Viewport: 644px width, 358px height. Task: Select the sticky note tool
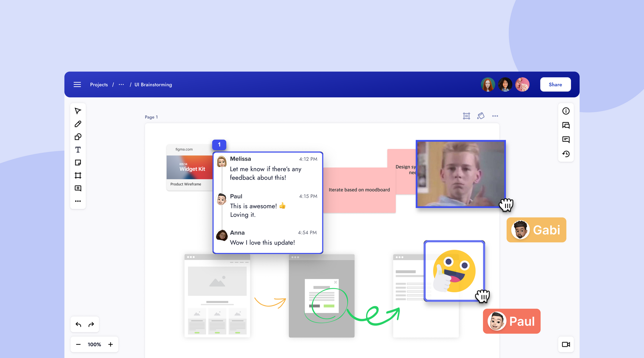[x=78, y=163]
